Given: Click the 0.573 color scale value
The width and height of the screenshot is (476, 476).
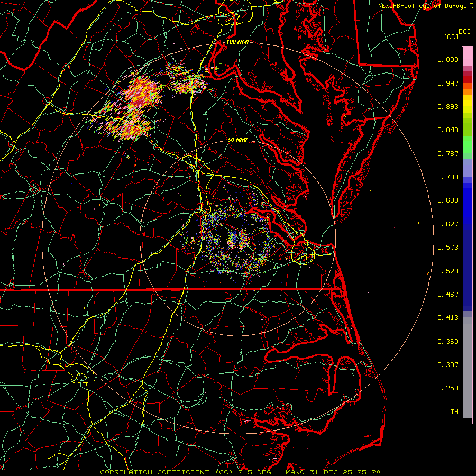Looking at the screenshot, I should click(448, 248).
